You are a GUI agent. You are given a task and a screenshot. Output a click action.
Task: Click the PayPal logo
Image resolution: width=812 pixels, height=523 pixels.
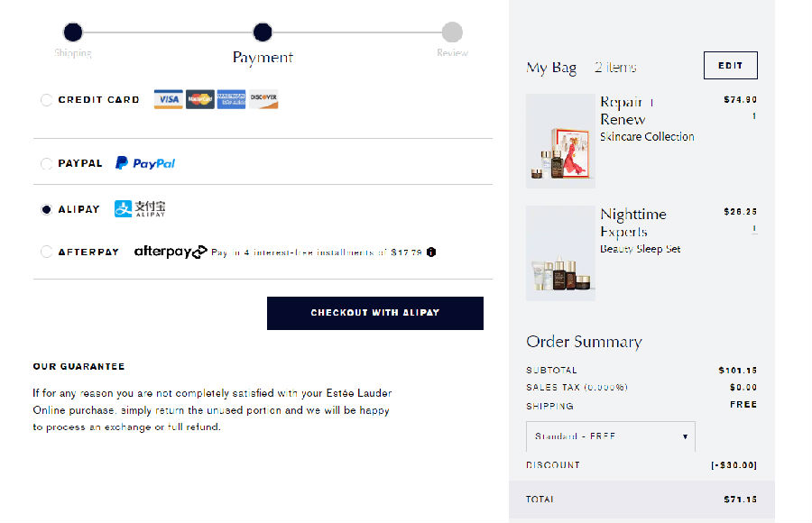click(x=145, y=163)
